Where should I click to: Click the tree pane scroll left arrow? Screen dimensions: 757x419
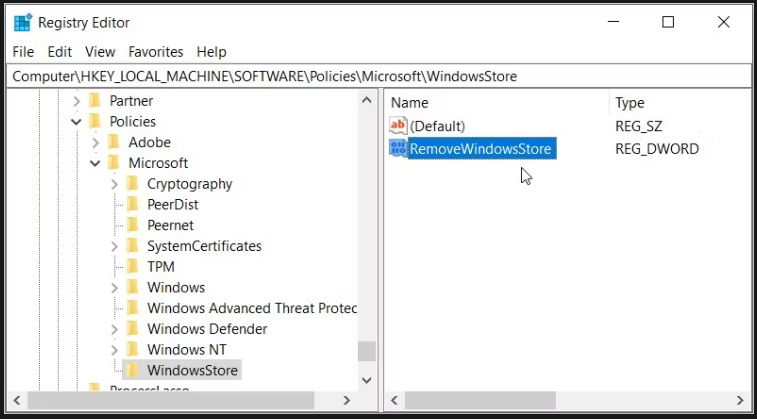[17, 400]
